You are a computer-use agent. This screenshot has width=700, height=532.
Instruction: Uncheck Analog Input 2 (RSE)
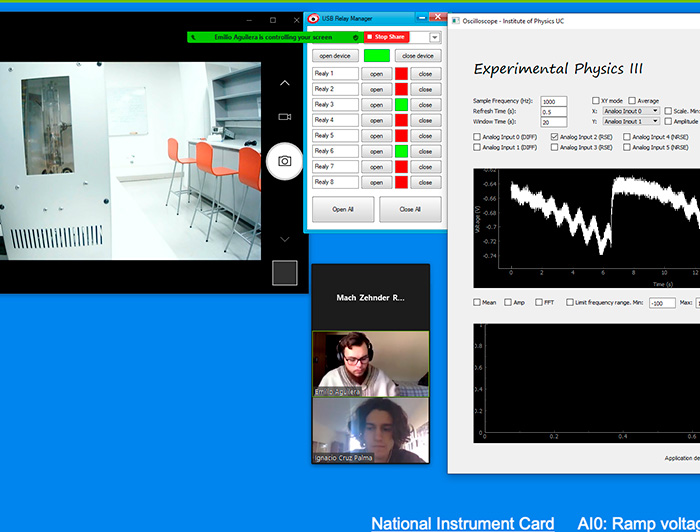pos(555,136)
